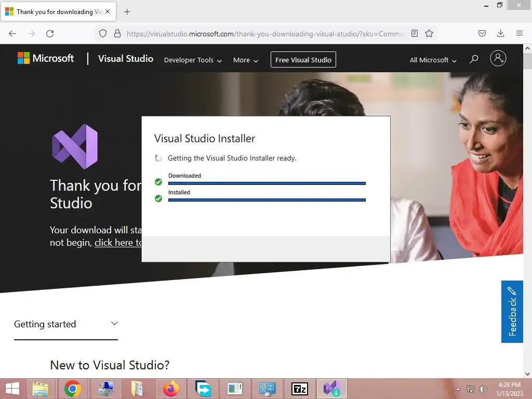Click the 'Visual Studio Installer' dialog title
This screenshot has height=399, width=532.
[x=205, y=138]
